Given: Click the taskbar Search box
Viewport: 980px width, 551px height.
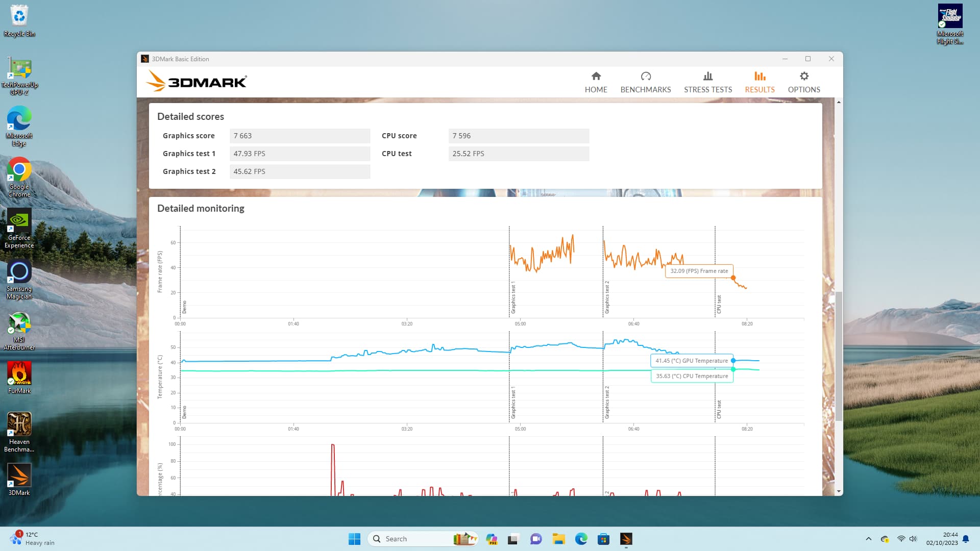Looking at the screenshot, I should tap(413, 539).
